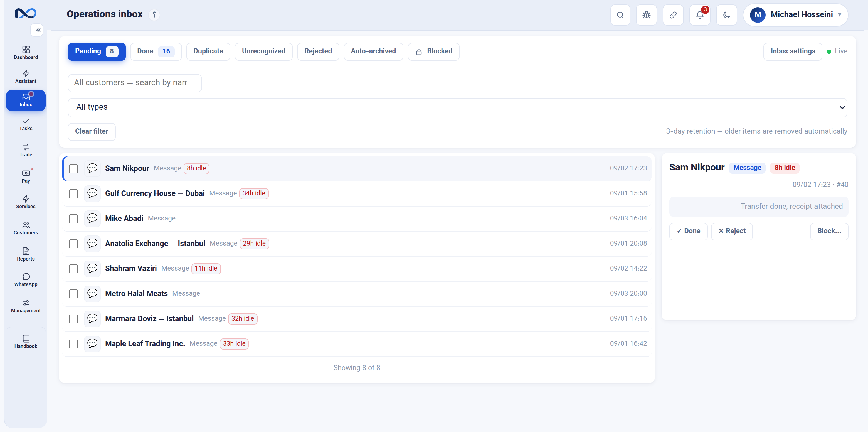This screenshot has height=432, width=868.
Task: Click the Clear filter button
Action: (92, 132)
